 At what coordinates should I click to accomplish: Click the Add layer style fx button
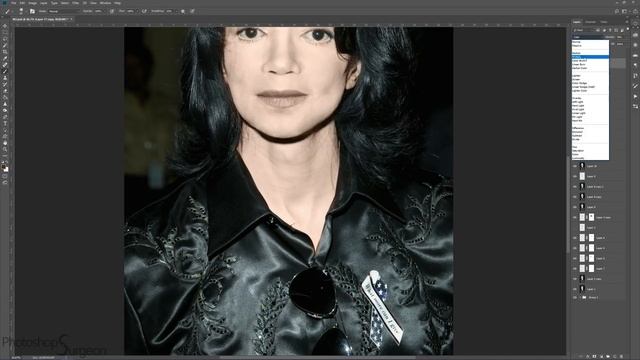588,356
